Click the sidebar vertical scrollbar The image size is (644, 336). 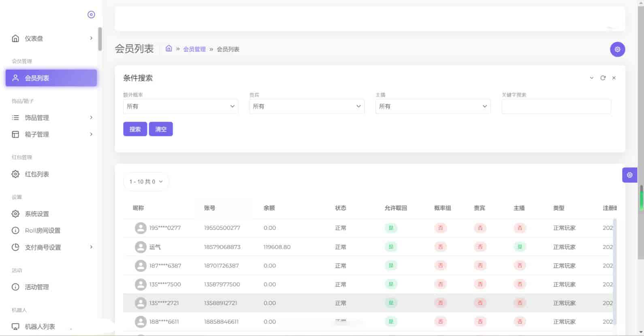click(100, 39)
